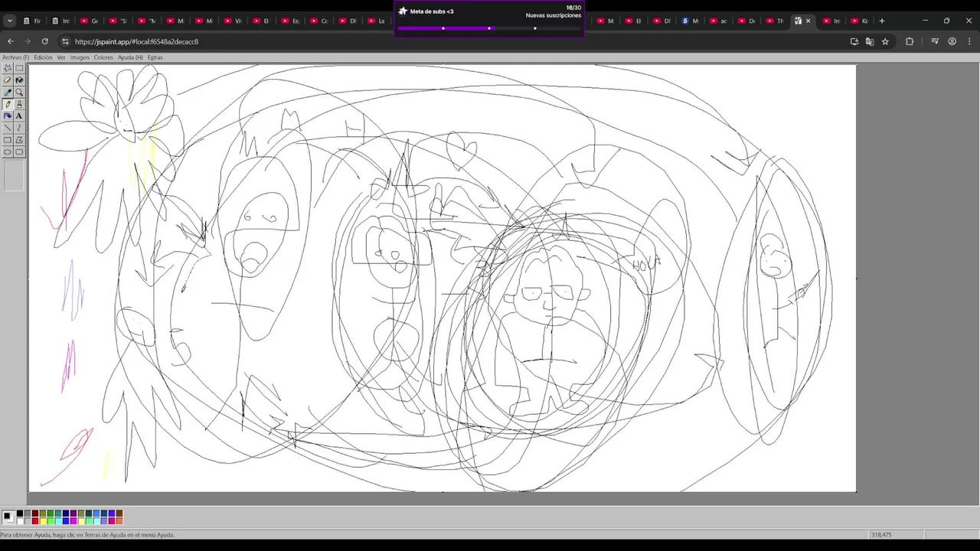Pick the straight Line tool
The width and height of the screenshot is (980, 551).
click(x=8, y=128)
